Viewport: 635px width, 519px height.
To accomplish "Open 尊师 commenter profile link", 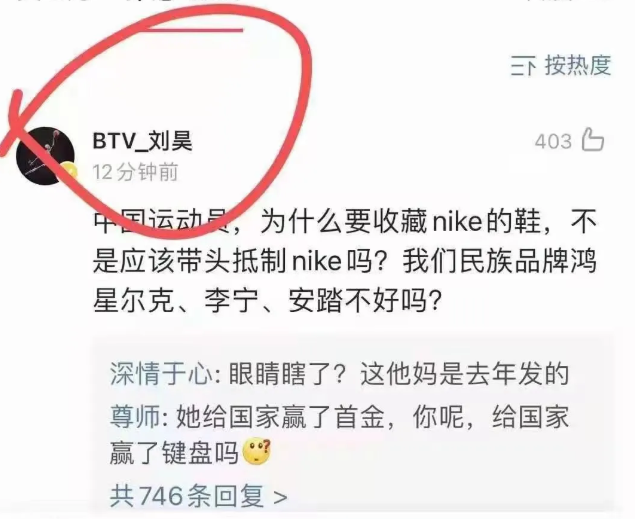I will click(135, 417).
